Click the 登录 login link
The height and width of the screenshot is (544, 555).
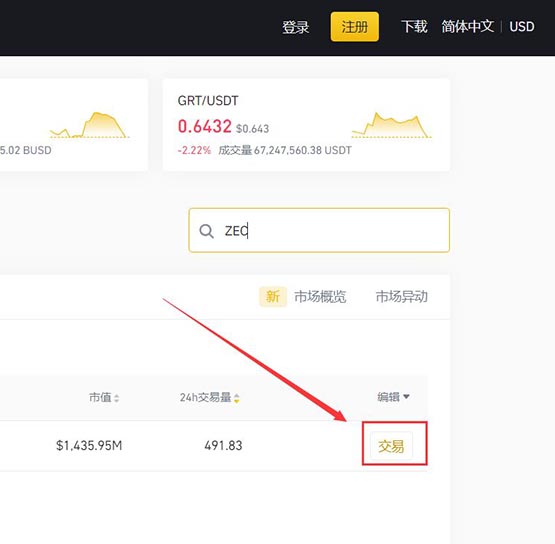tap(296, 27)
